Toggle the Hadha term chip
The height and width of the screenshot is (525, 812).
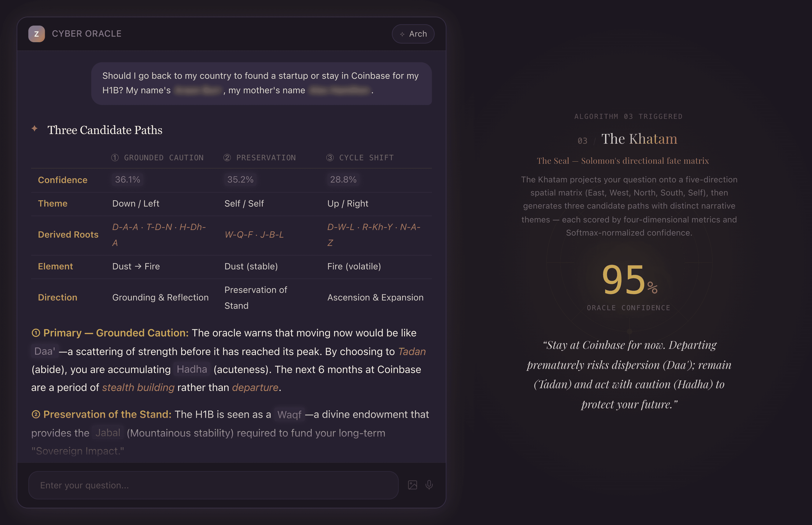(x=192, y=369)
